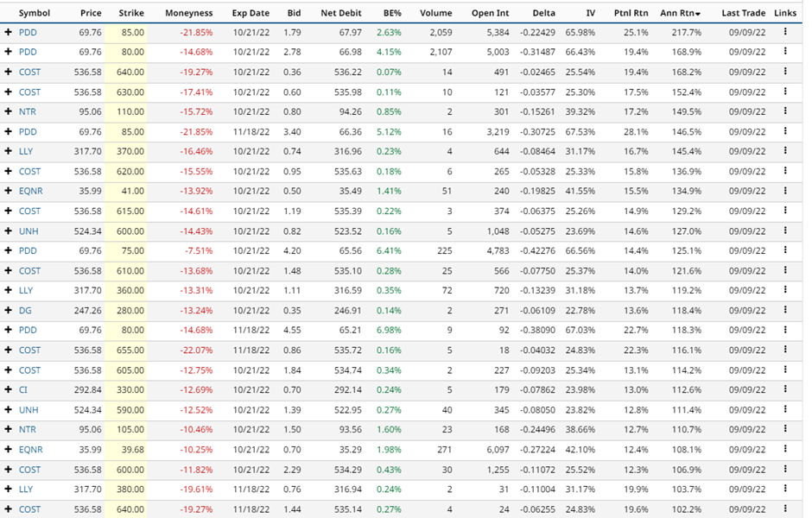Screen dimensions: 812x518
Task: Click the three-dot icon for NTR strike 110.00
Action: click(785, 111)
